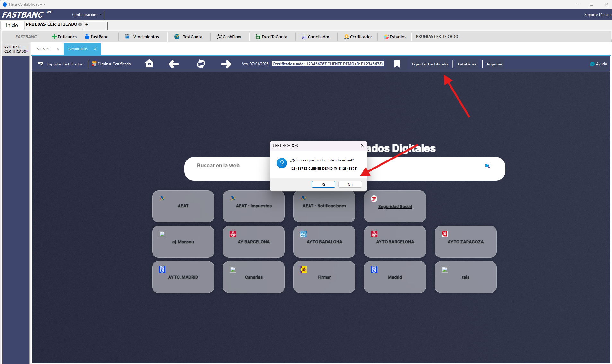Open the aj. Mansou tile
612x364 pixels.
[183, 242]
